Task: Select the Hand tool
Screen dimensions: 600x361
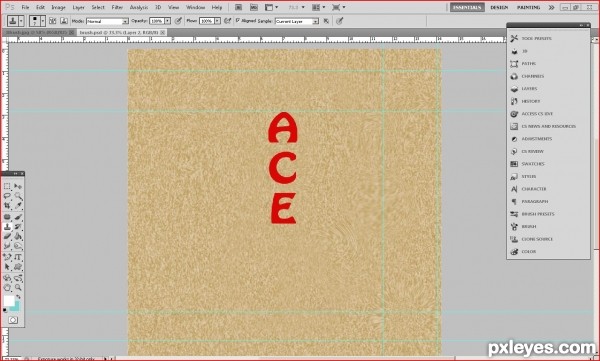Action: coord(7,287)
